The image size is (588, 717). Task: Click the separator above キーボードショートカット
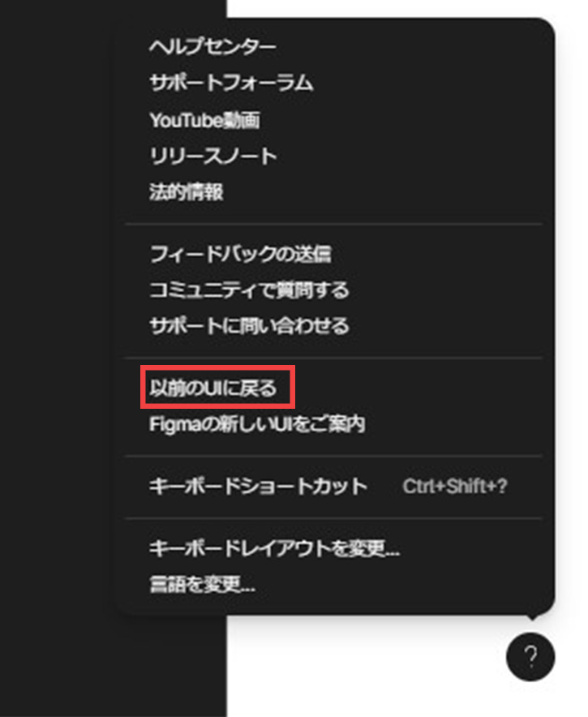[334, 456]
